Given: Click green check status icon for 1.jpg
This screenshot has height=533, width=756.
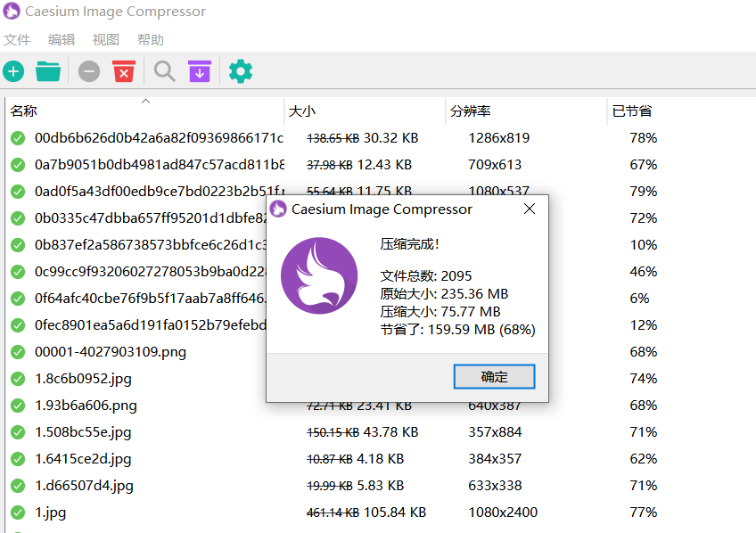Looking at the screenshot, I should (17, 512).
